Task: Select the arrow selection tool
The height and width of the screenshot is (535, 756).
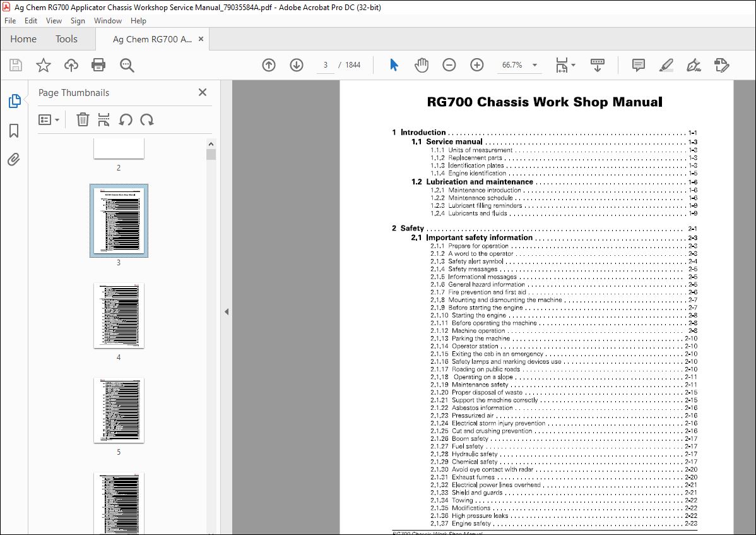Action: [394, 65]
